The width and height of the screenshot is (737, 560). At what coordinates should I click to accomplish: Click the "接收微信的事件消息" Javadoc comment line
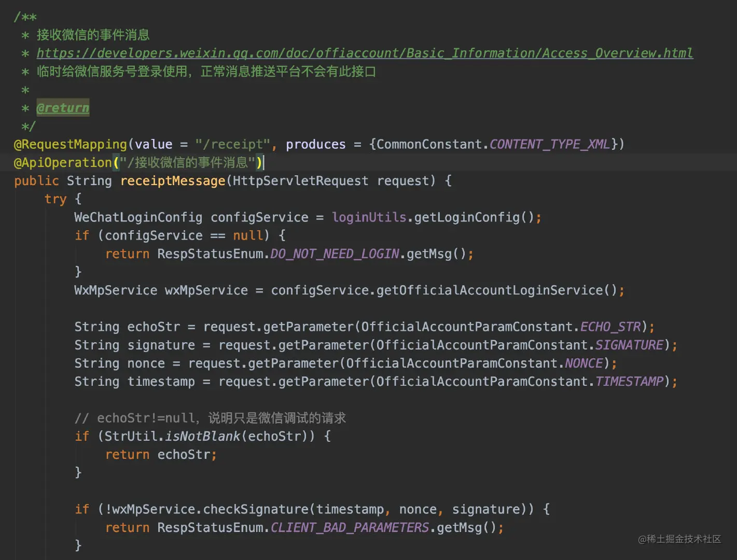[x=93, y=35]
